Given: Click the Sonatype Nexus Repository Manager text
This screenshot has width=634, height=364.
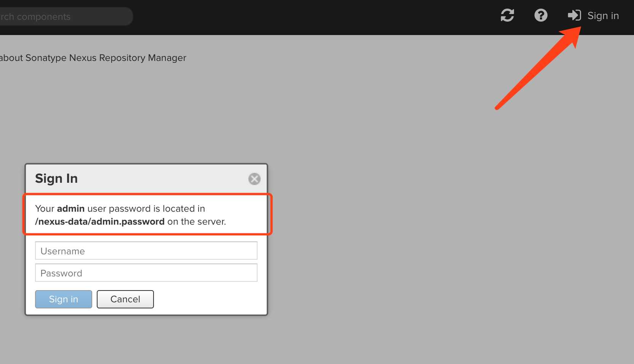Looking at the screenshot, I should (x=106, y=58).
